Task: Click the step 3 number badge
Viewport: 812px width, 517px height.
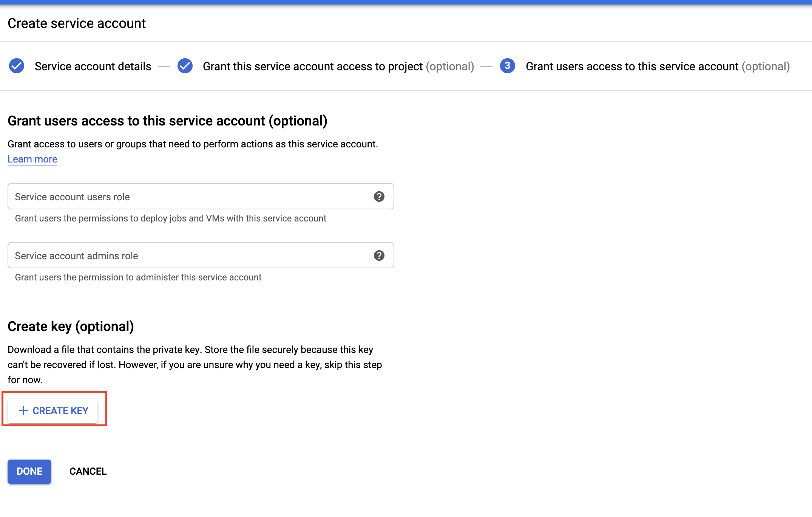Action: tap(507, 66)
